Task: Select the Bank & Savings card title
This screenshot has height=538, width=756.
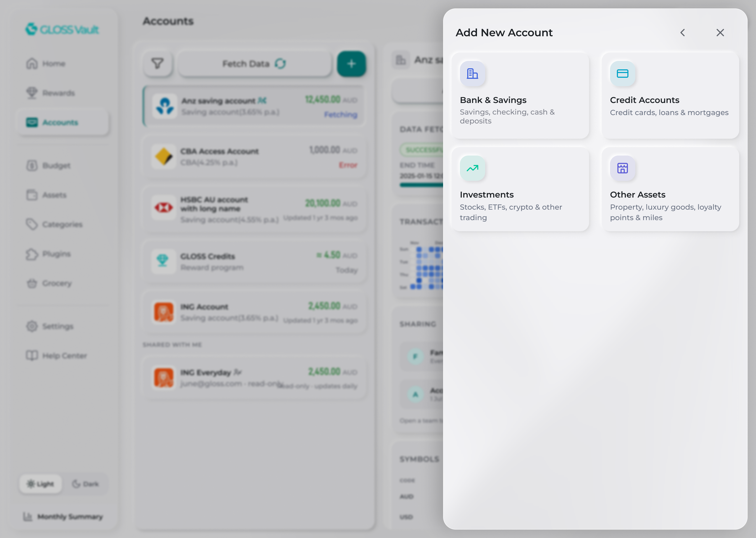Action: [493, 100]
